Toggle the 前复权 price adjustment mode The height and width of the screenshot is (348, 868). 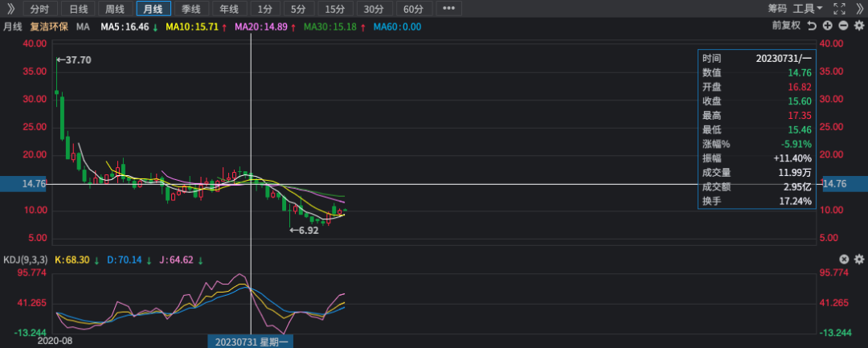coord(785,26)
